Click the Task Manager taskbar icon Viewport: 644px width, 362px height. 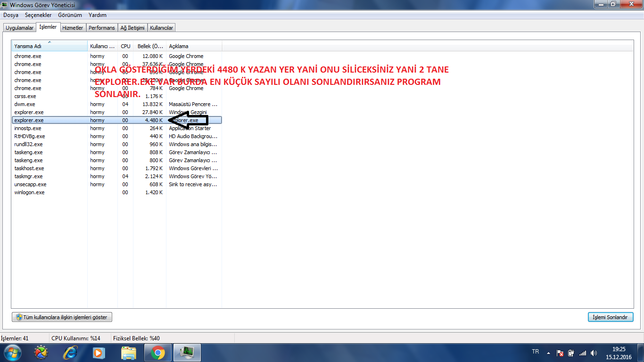click(187, 353)
